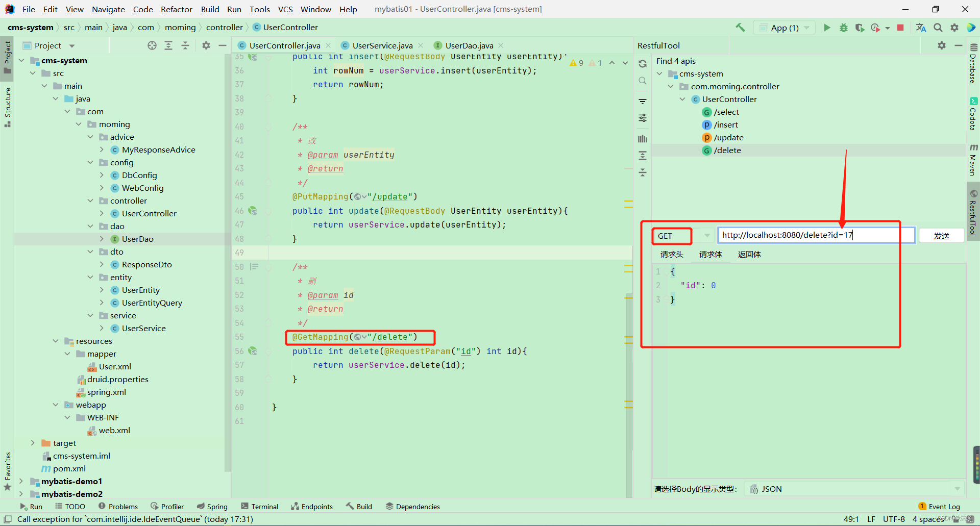Image resolution: width=980 pixels, height=526 pixels.
Task: Click the 发送 send request button
Action: [x=941, y=235]
